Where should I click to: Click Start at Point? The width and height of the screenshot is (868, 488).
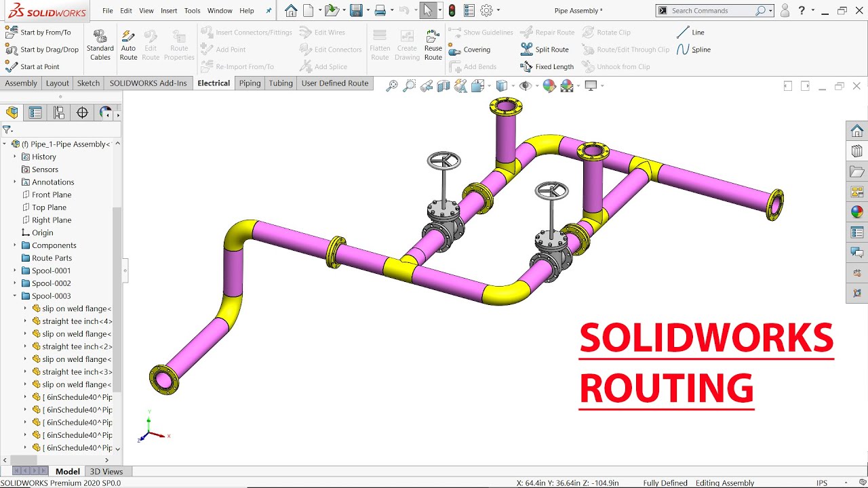[x=33, y=66]
